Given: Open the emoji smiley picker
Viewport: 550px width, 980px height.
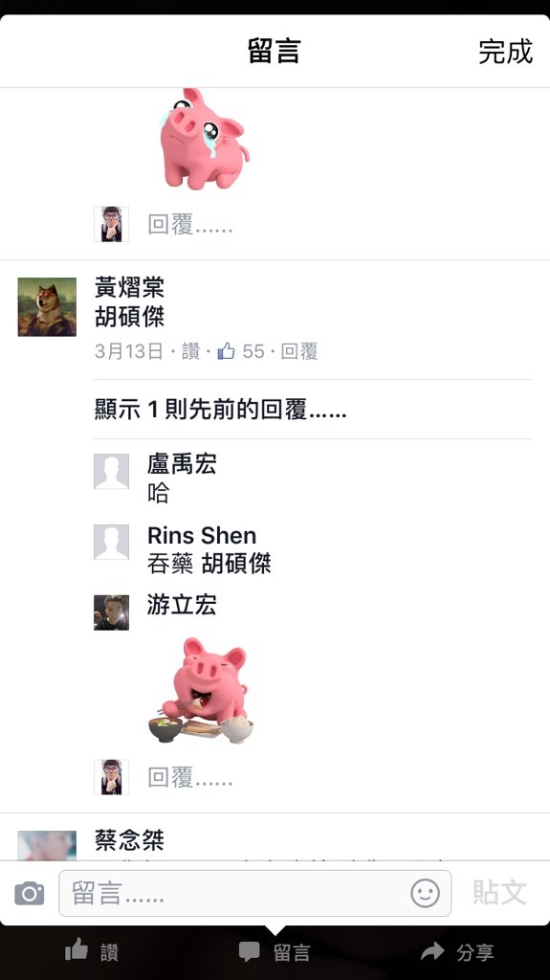Looking at the screenshot, I should point(425,893).
